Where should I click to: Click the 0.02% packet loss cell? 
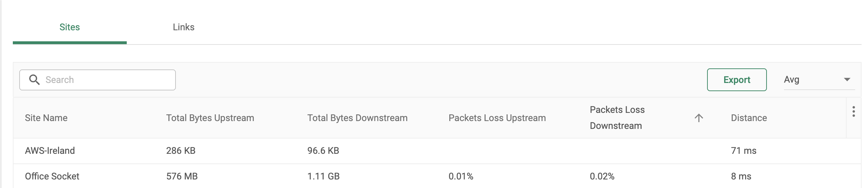tap(602, 176)
